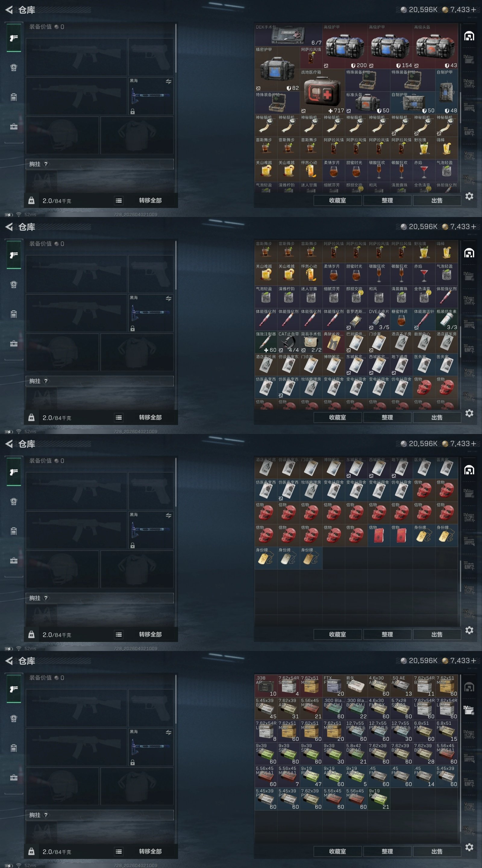Select the 高级头盔 bag with 43 durability
482x868 pixels.
tap(435, 46)
